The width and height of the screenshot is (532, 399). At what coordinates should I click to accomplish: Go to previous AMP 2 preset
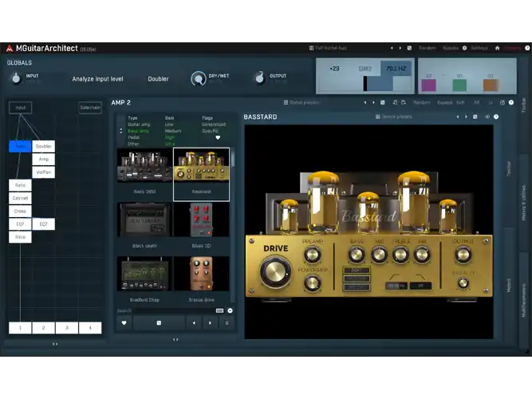pos(365,102)
